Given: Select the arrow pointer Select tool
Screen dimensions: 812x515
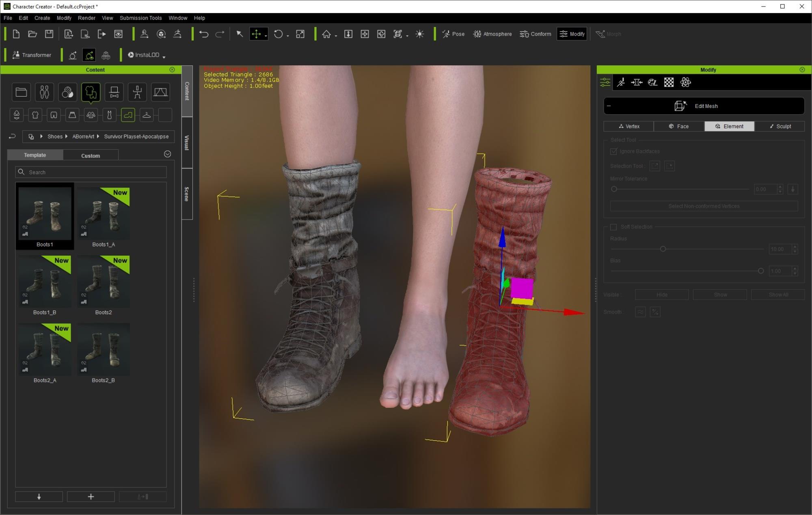Looking at the screenshot, I should click(240, 34).
